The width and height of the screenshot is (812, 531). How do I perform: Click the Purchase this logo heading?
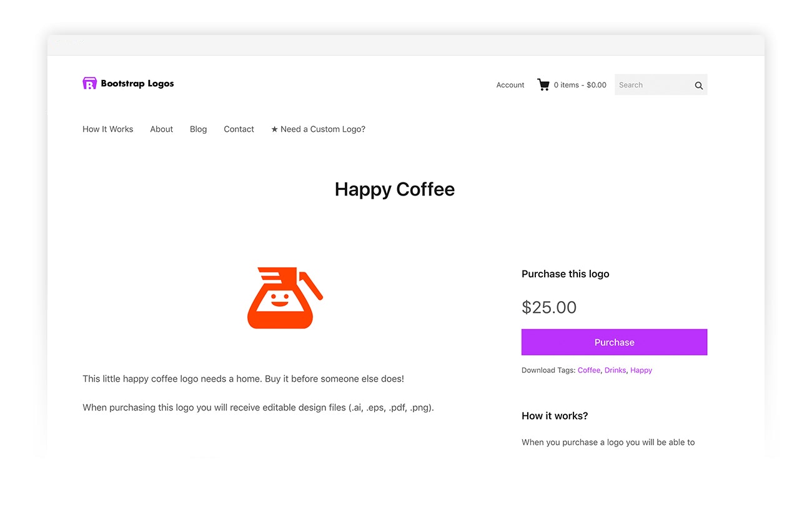565,274
